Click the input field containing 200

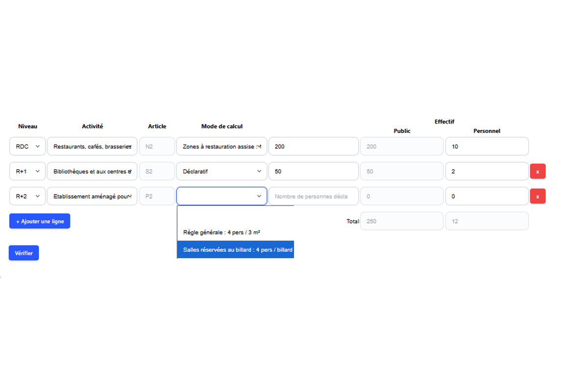click(314, 147)
